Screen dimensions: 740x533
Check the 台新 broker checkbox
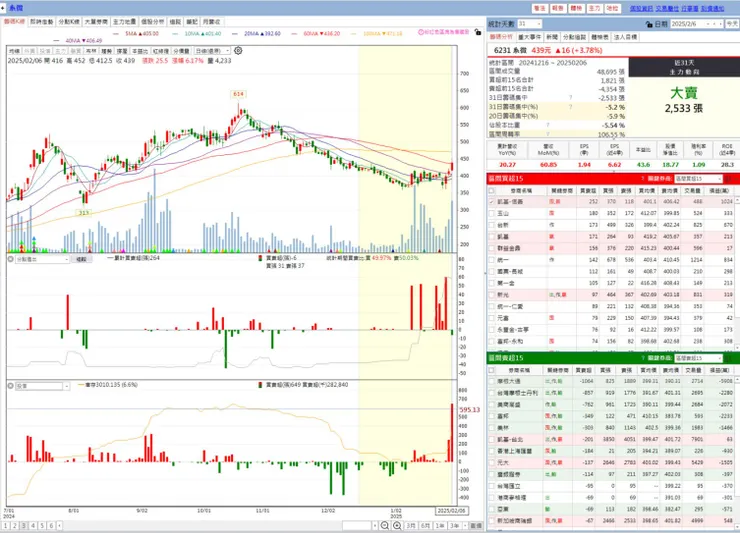(491, 225)
